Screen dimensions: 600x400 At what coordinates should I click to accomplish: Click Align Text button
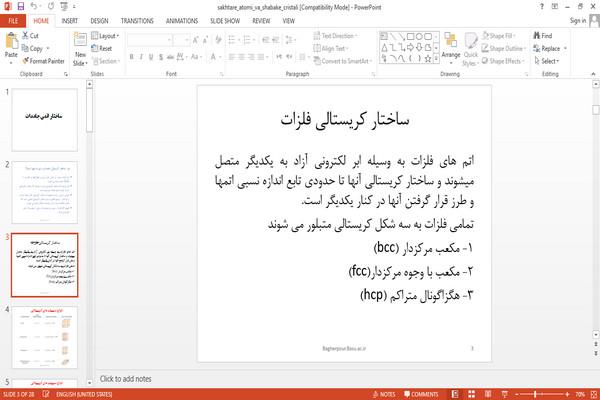click(x=331, y=48)
